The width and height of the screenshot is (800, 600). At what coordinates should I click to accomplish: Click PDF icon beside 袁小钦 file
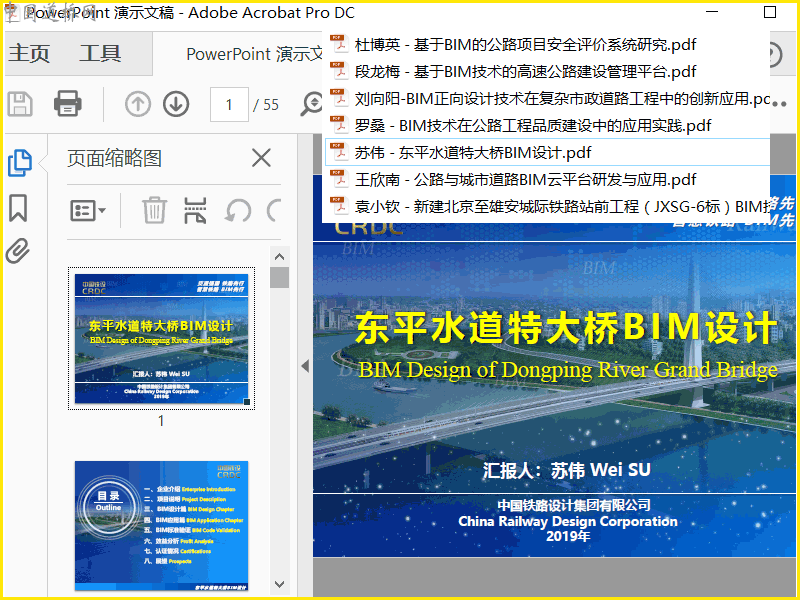339,206
